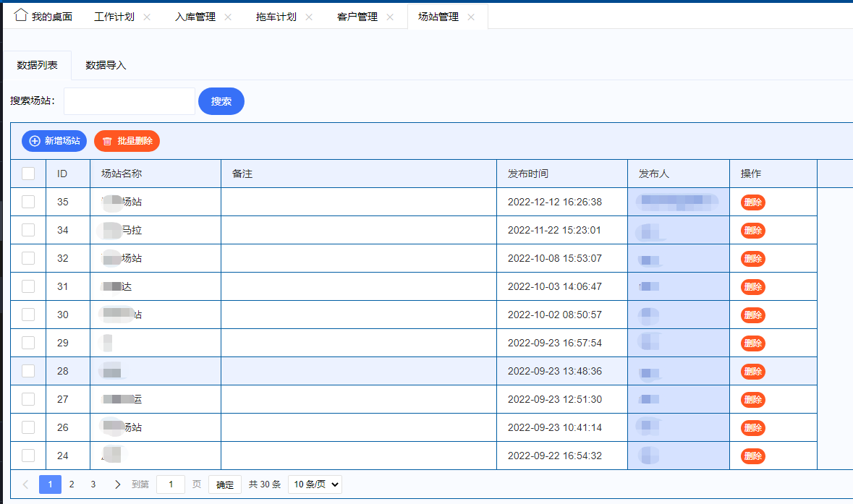Focus the 搜索场站 input field
853x504 pixels.
[130, 101]
